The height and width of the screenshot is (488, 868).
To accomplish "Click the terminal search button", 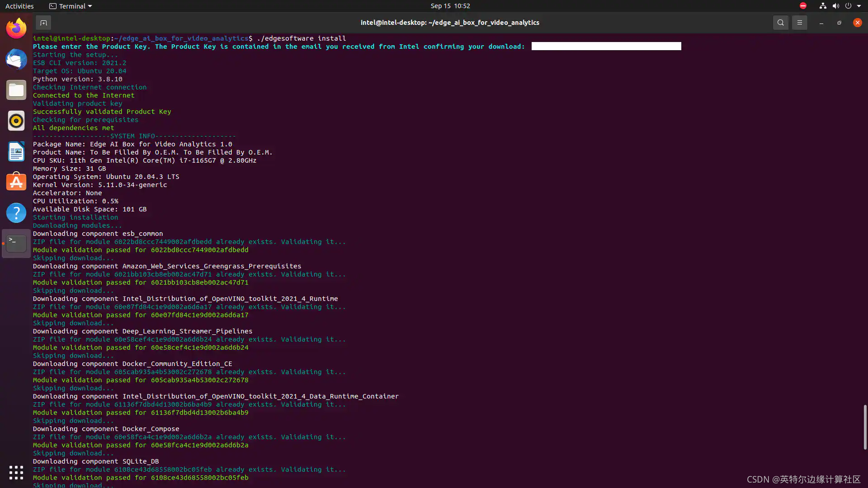I will pos(780,23).
